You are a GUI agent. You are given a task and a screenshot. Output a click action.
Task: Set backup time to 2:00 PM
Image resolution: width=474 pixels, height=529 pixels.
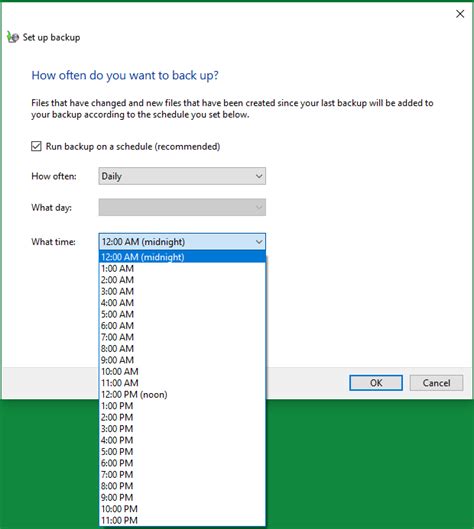click(182, 418)
